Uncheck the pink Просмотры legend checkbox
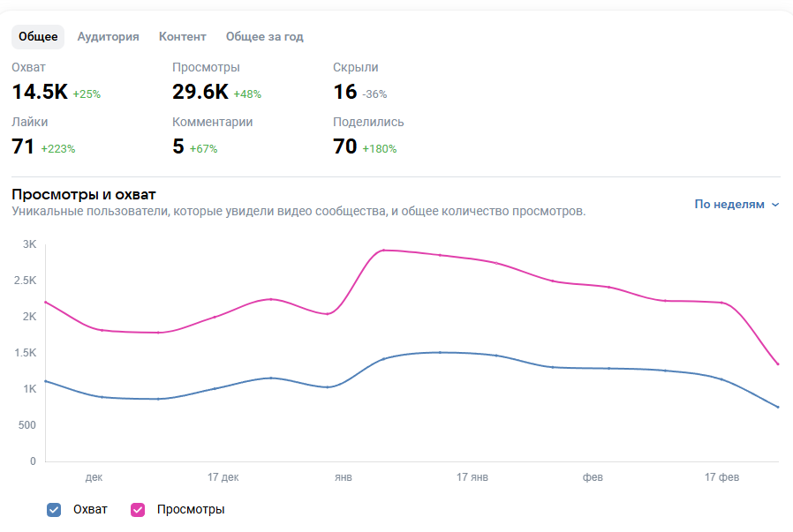This screenshot has width=793, height=532. point(138,509)
